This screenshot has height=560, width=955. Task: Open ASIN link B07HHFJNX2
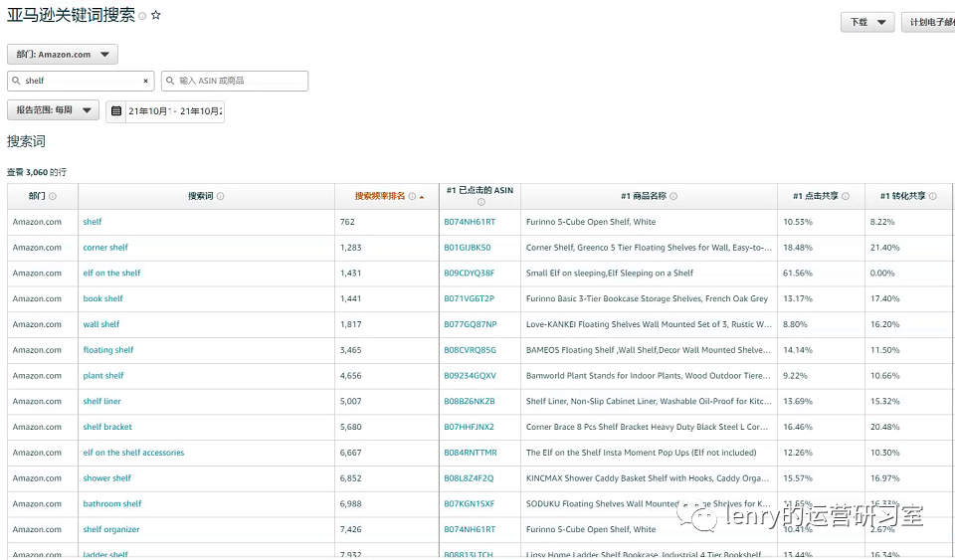coord(469,427)
